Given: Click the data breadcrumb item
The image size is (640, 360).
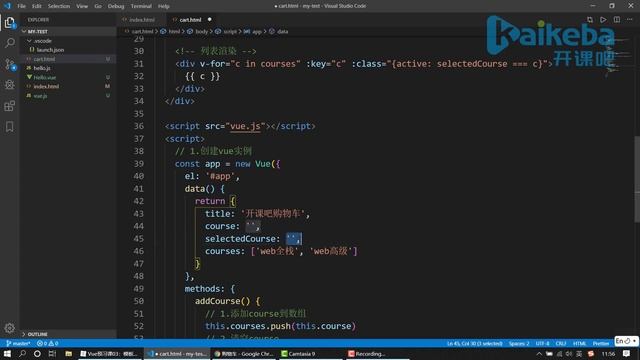Looking at the screenshot, I should [x=282, y=31].
